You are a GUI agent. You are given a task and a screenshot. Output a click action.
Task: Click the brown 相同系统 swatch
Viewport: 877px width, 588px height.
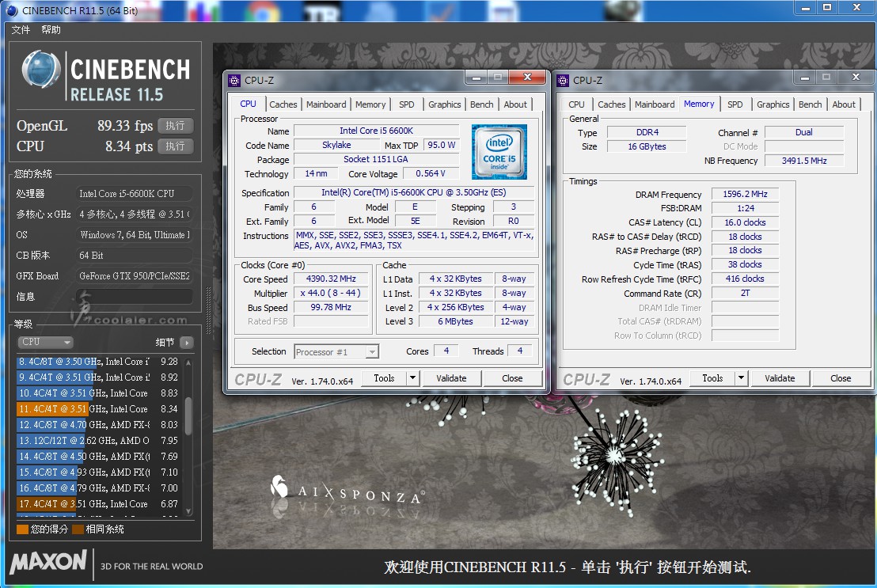coord(78,529)
